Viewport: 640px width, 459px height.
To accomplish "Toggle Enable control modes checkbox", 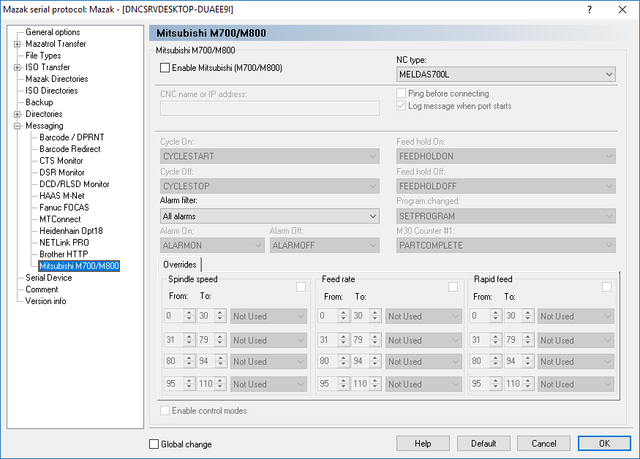I will pyautogui.click(x=165, y=410).
